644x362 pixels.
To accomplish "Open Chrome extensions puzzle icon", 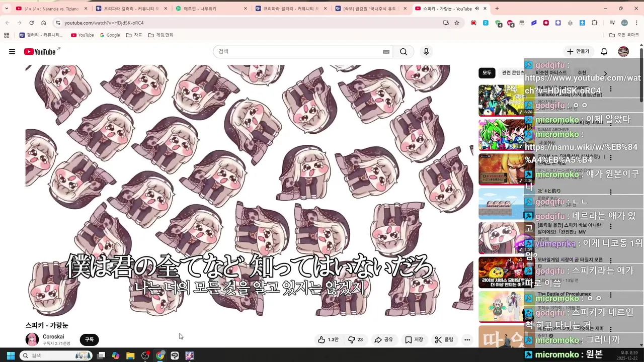I will click(594, 23).
